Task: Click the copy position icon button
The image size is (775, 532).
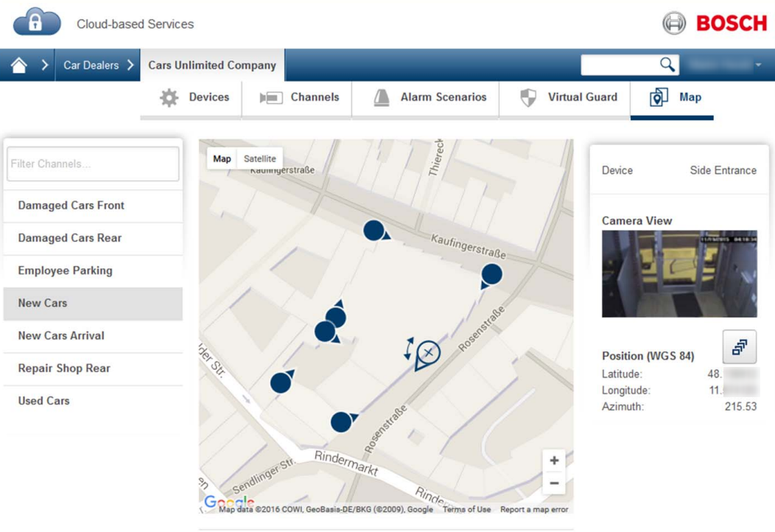Action: [x=739, y=346]
